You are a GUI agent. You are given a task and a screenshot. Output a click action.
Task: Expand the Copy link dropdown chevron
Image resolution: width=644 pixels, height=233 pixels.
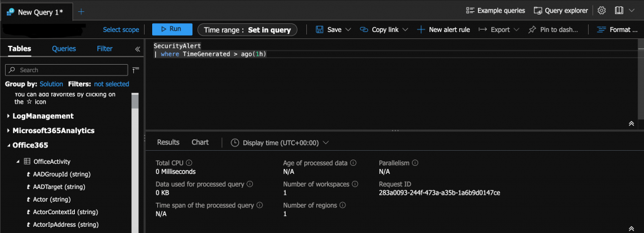(x=405, y=30)
